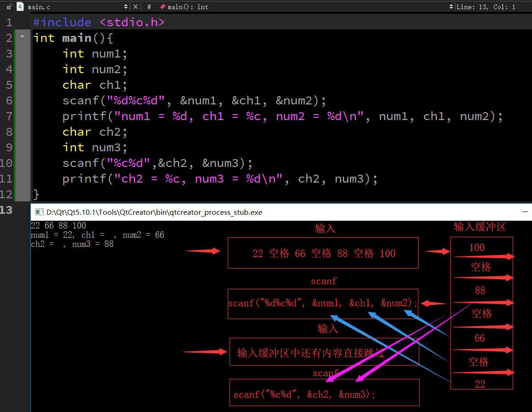The width and height of the screenshot is (532, 412).
Task: Click the console output line "22 66 88 100"
Action: pos(58,225)
